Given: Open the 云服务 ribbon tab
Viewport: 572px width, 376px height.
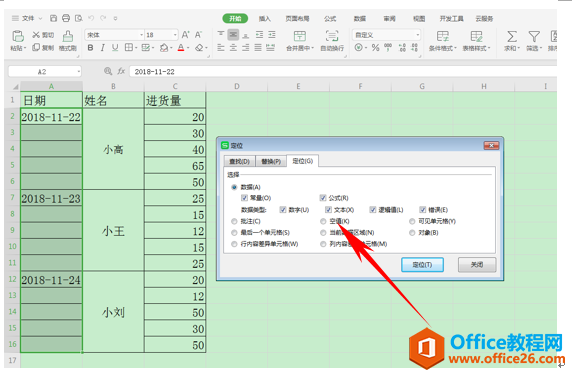Looking at the screenshot, I should [x=484, y=19].
